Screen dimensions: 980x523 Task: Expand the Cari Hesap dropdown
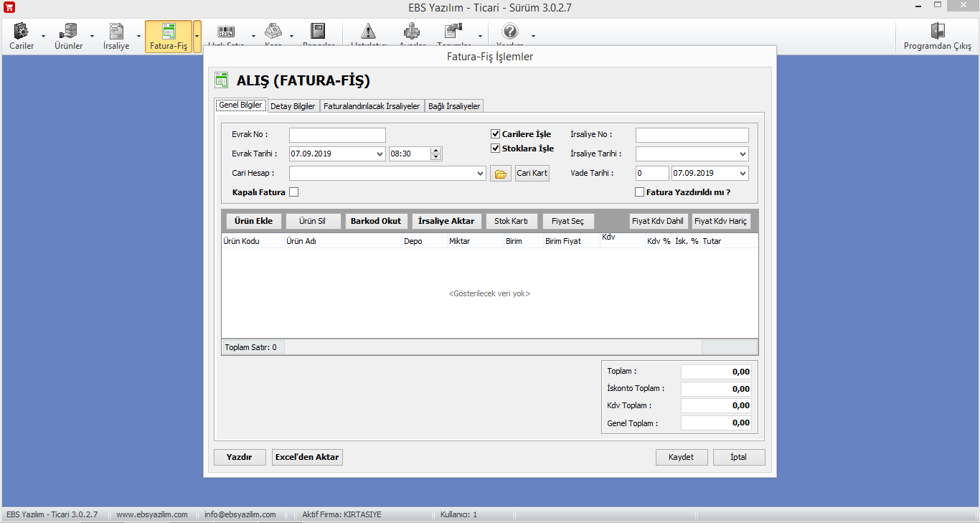click(x=480, y=174)
